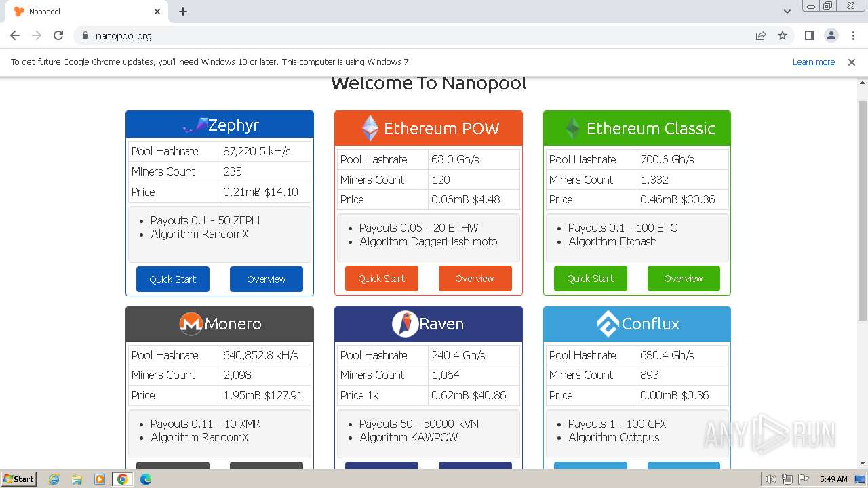The height and width of the screenshot is (488, 868).
Task: Open Ethereum POW Overview button
Action: (x=475, y=279)
